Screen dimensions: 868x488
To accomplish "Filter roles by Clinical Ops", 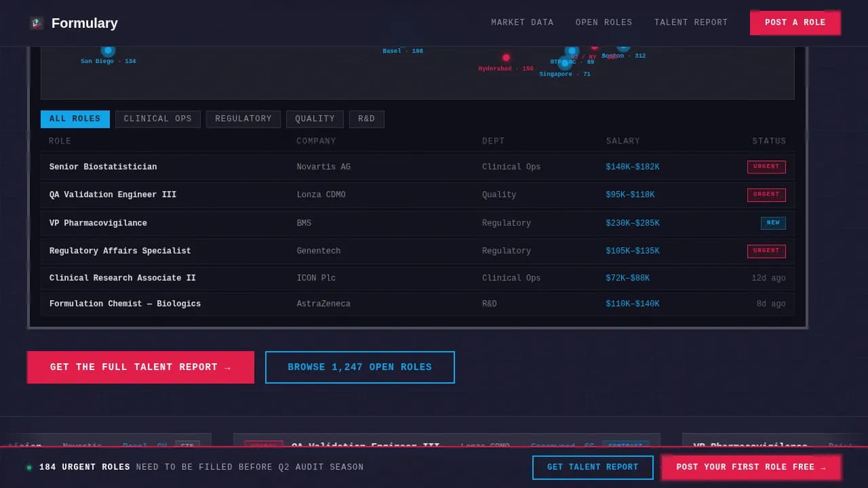I will (158, 119).
